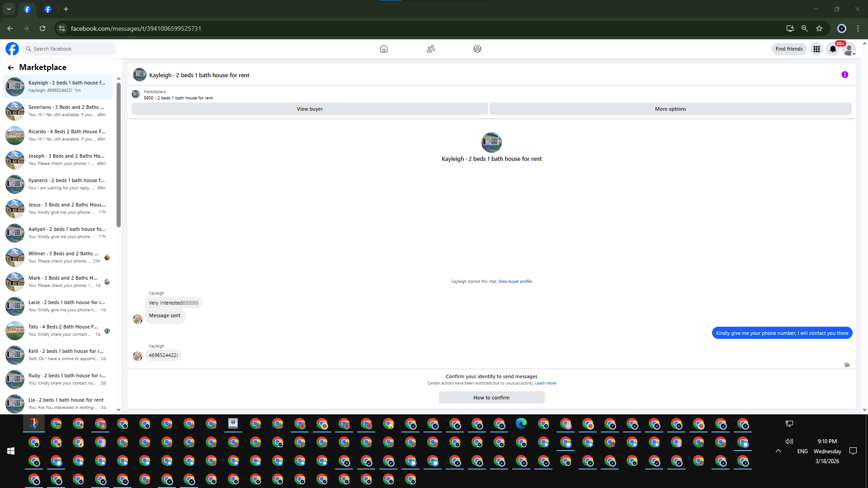
Task: Open the tab search dropdown arrow
Action: pos(9,9)
